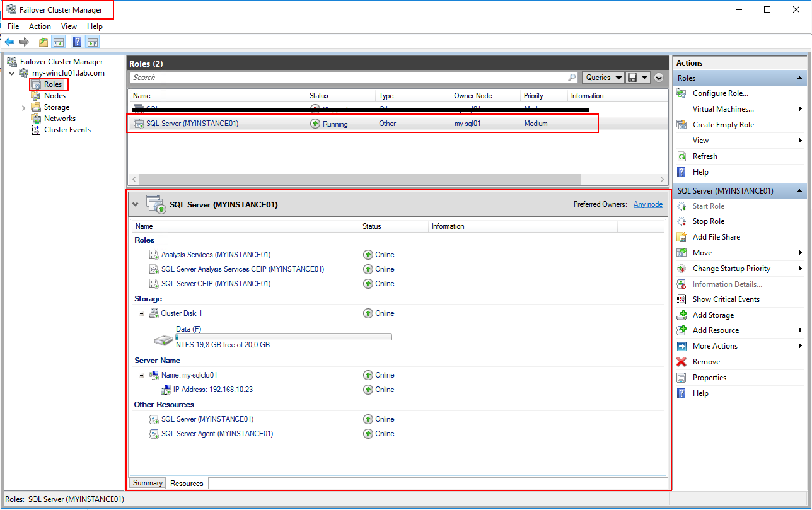Click the Cluster Events tree icon
Screen dimensions: 812x510
coord(36,130)
